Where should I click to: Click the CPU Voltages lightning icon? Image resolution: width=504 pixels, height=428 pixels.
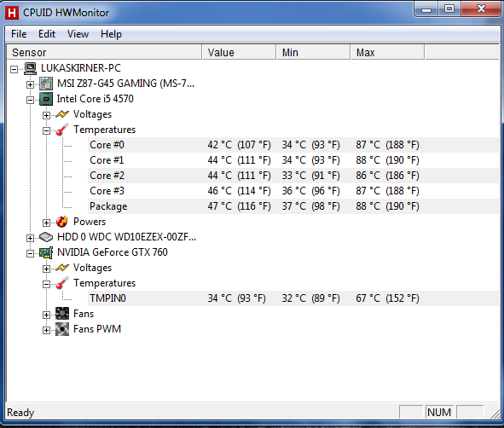[x=62, y=114]
